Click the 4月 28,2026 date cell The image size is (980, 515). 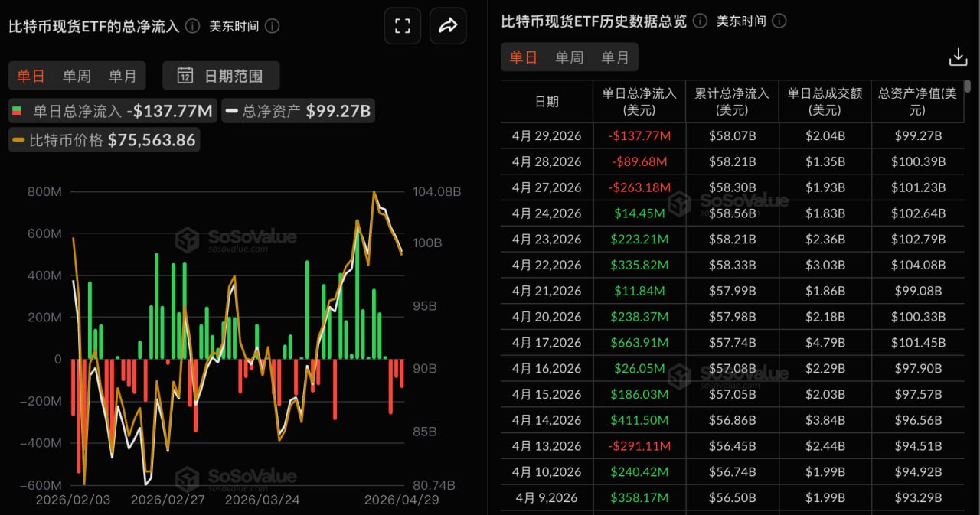(x=547, y=161)
